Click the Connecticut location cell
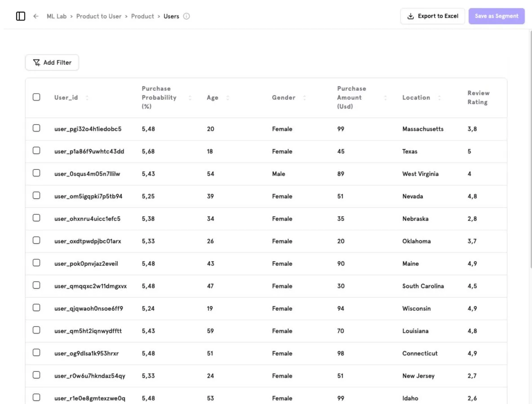The height and width of the screenshot is (404, 532). tap(420, 353)
